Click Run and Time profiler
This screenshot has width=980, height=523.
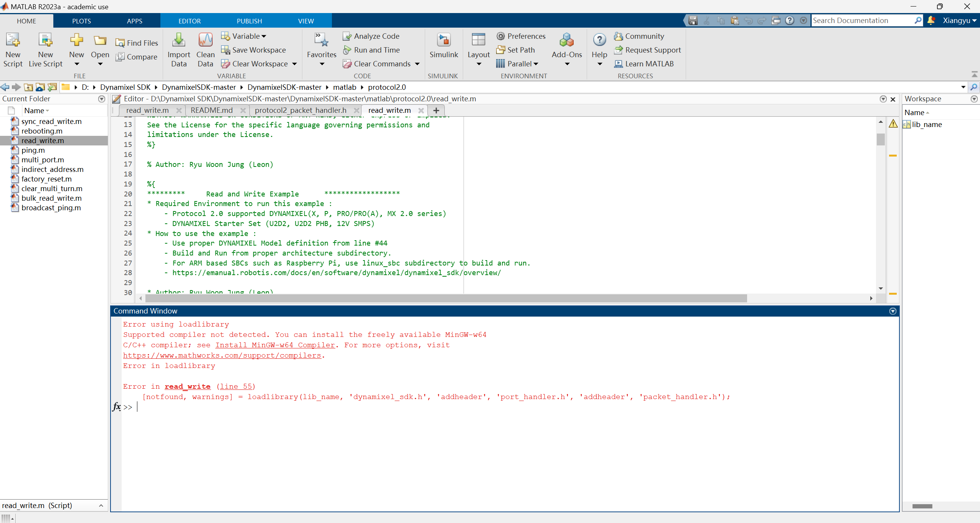[371, 50]
